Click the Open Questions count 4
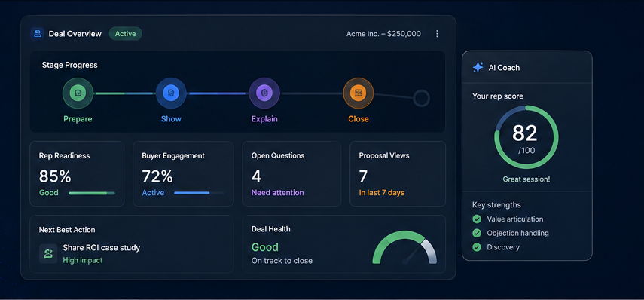 pos(256,176)
